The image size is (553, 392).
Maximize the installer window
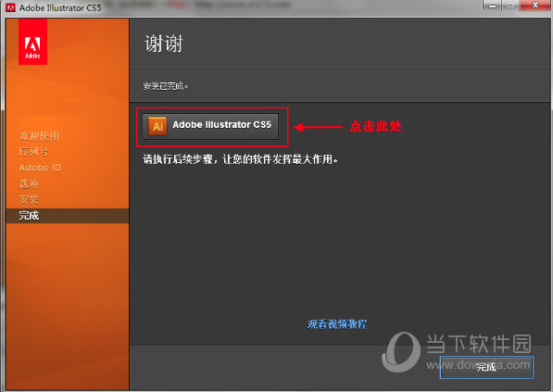[x=510, y=6]
